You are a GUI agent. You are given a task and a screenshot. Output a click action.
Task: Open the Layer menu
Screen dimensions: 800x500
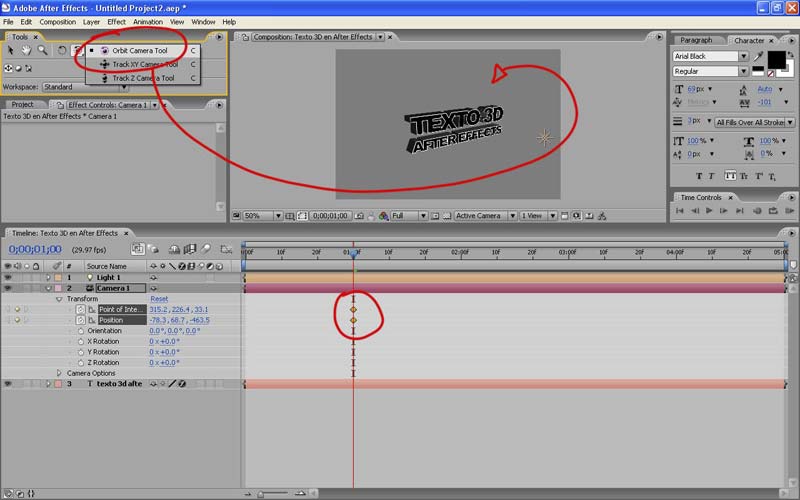coord(91,22)
